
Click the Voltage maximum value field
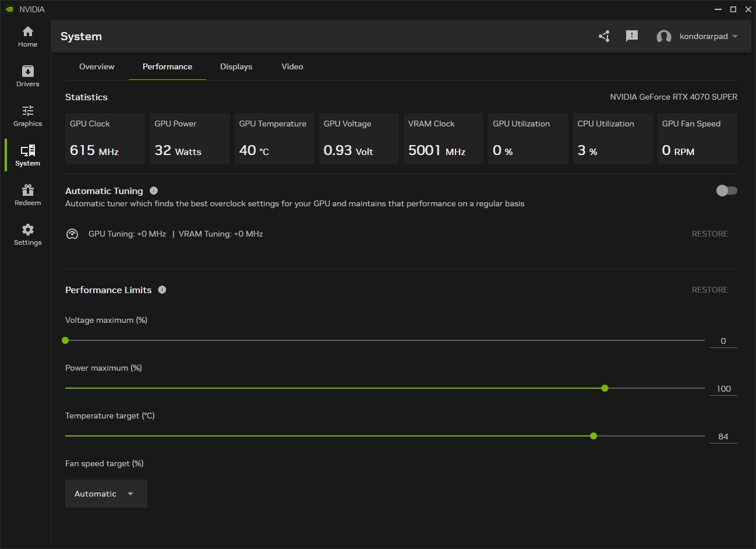coord(723,341)
